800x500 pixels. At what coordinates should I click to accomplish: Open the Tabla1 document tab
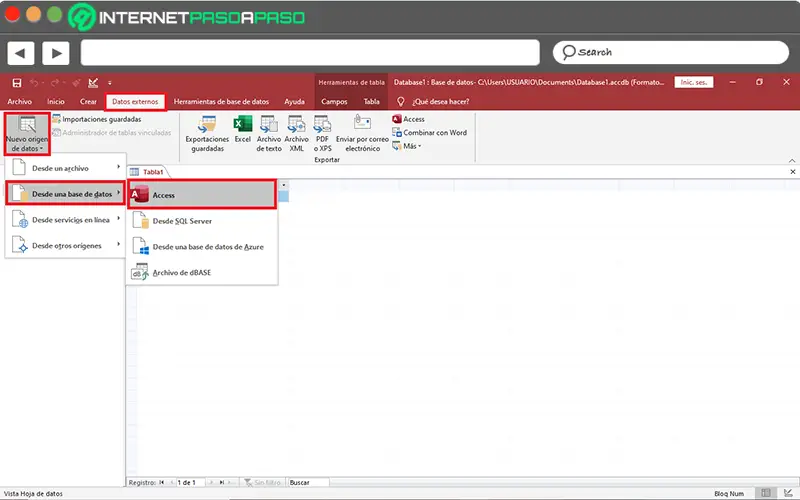148,172
